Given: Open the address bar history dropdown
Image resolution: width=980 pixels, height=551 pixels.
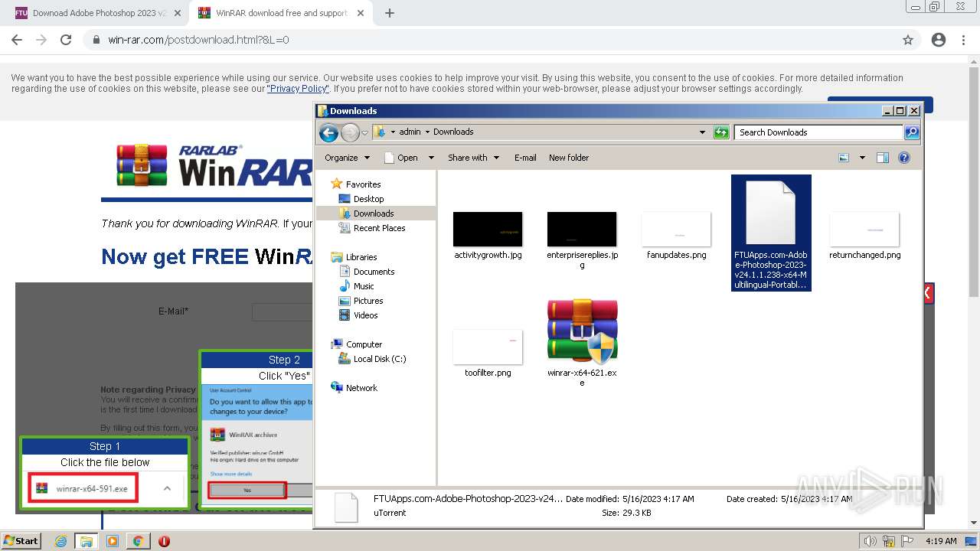Looking at the screenshot, I should [x=702, y=132].
